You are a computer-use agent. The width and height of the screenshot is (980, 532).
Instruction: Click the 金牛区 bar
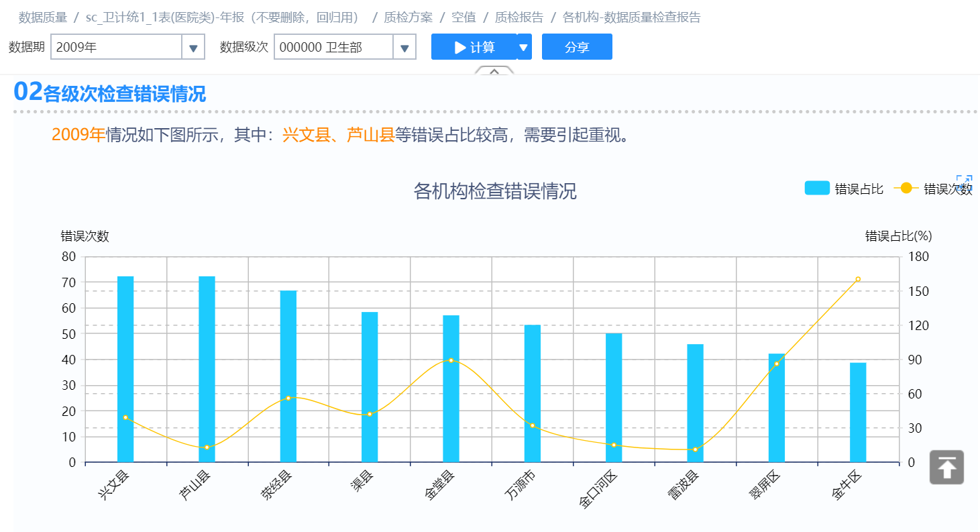858,413
